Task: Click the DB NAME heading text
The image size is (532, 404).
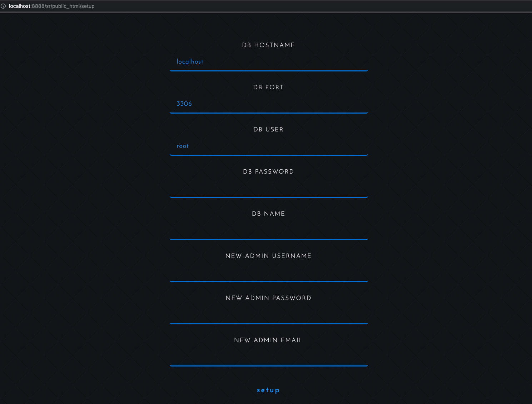Action: [268, 214]
